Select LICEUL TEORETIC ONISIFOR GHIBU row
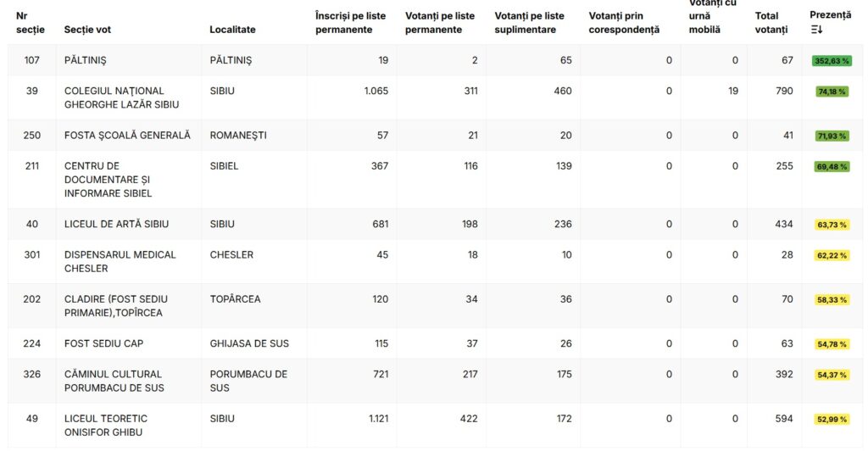Viewport: 868px width, 451px height. pos(106,426)
